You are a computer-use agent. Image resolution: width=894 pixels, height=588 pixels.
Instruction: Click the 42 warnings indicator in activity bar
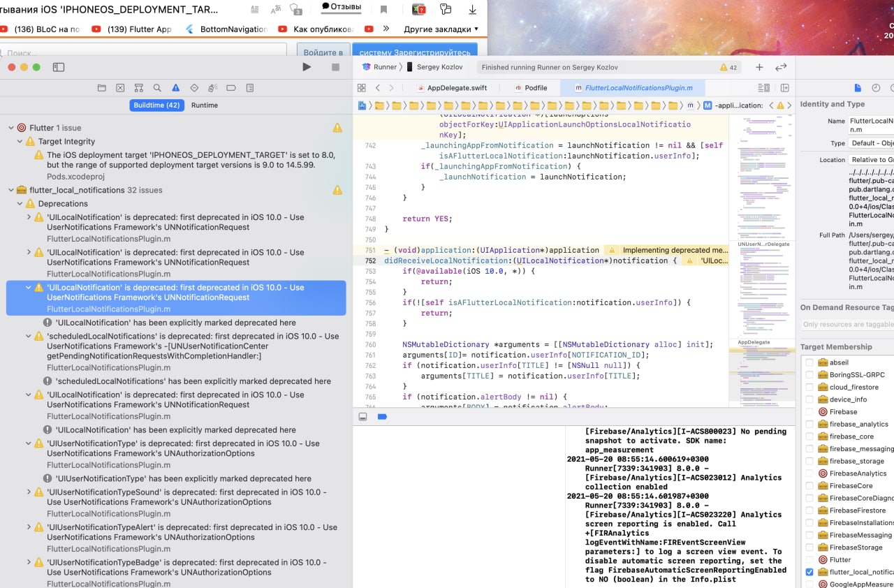[x=728, y=68]
